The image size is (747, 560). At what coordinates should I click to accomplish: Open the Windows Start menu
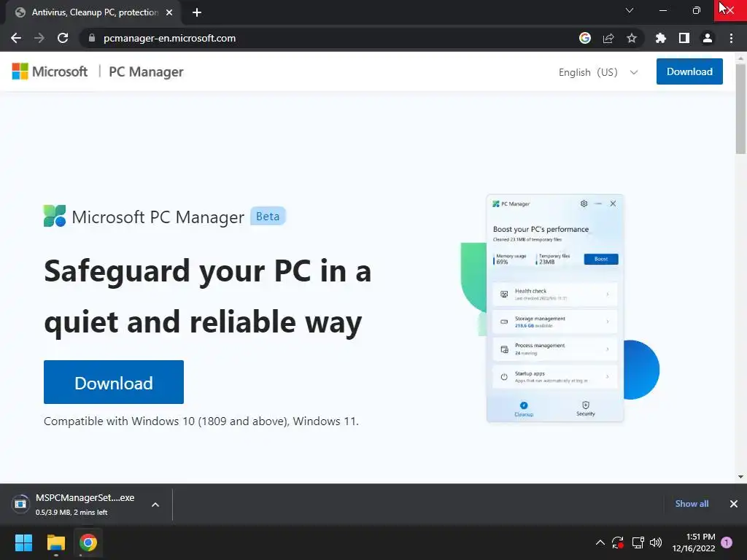click(23, 542)
